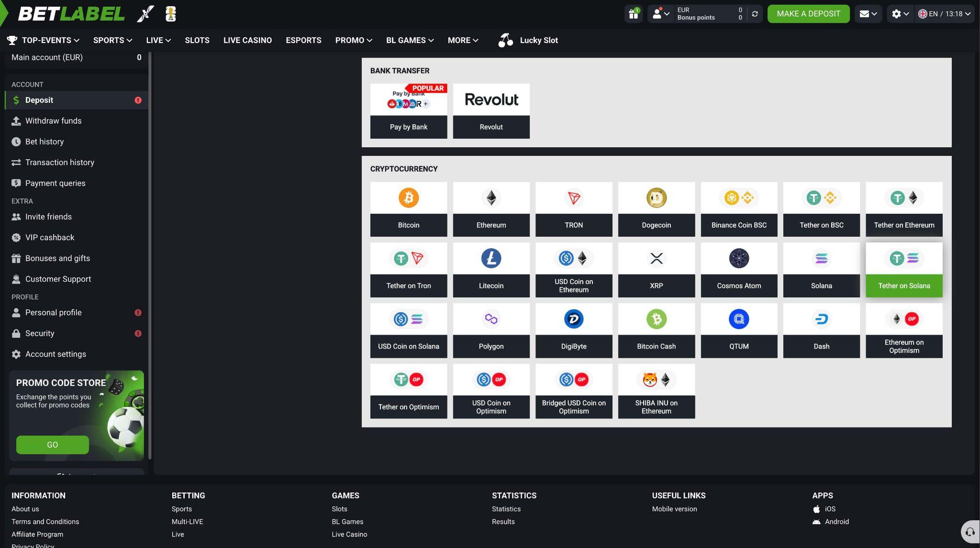Select the Polygon payment tile
This screenshot has height=548, width=980.
click(491, 330)
